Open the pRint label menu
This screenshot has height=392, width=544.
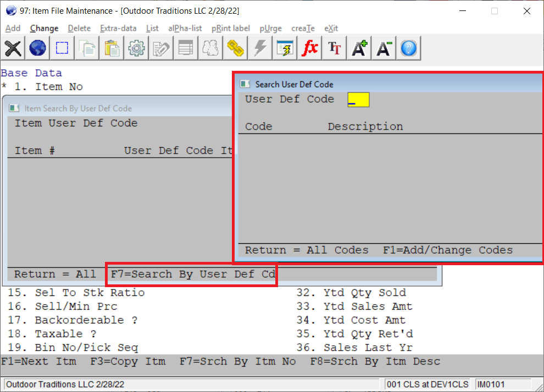point(230,28)
